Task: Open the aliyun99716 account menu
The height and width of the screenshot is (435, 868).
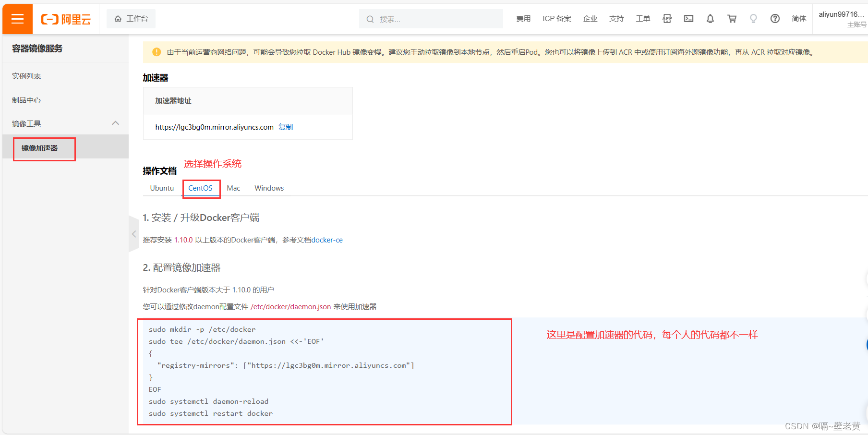Action: coord(842,19)
